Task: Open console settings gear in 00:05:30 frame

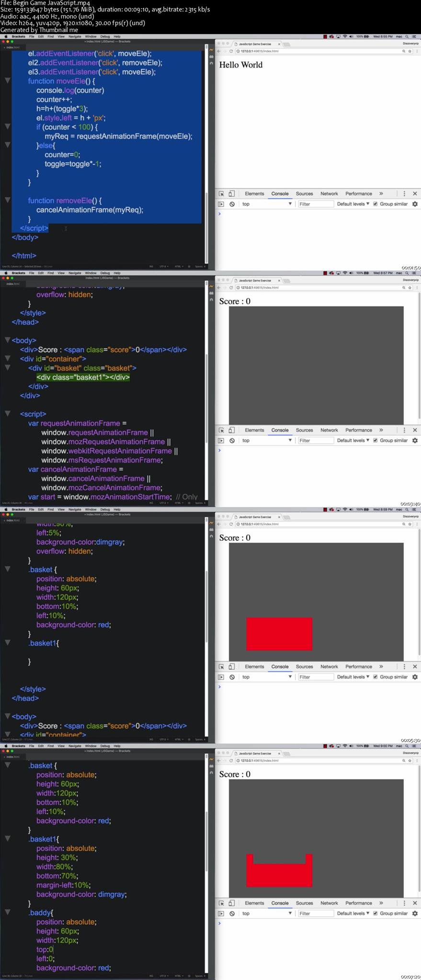Action: [415, 677]
